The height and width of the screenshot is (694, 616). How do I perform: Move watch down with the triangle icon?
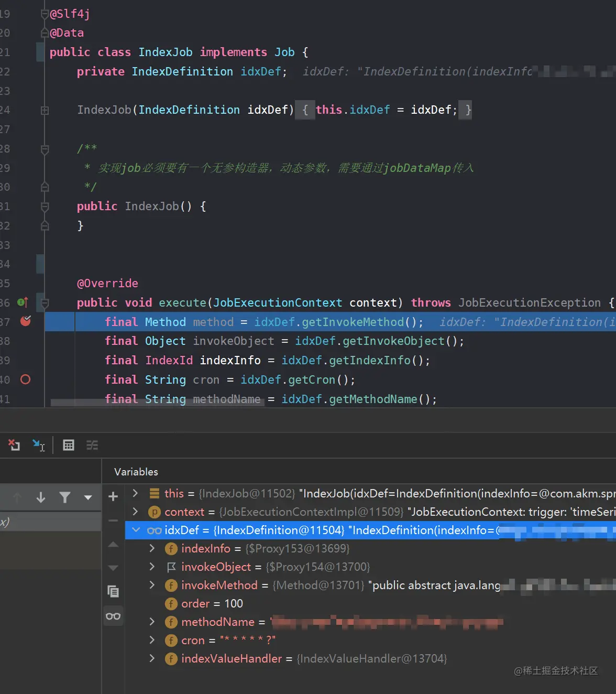(x=113, y=568)
